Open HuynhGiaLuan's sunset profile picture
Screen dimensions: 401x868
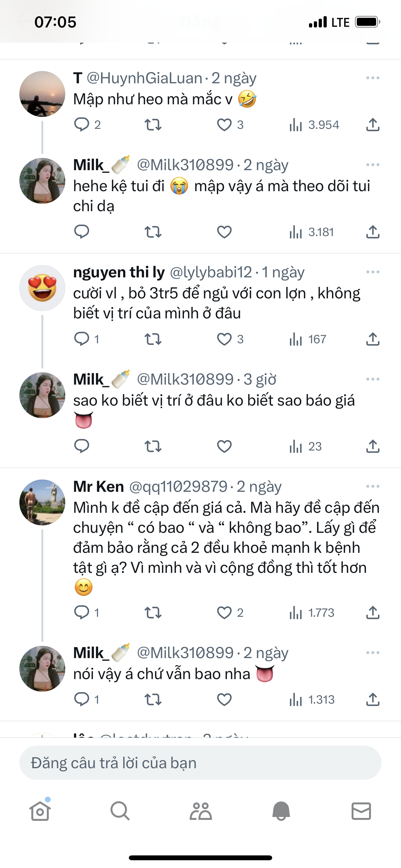click(x=42, y=94)
